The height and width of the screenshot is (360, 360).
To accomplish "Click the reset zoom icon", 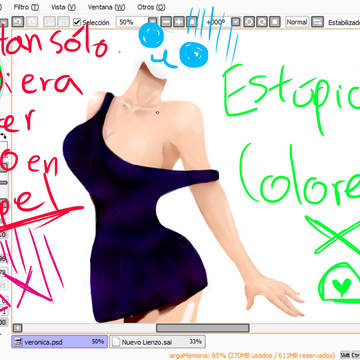I will coord(192,22).
